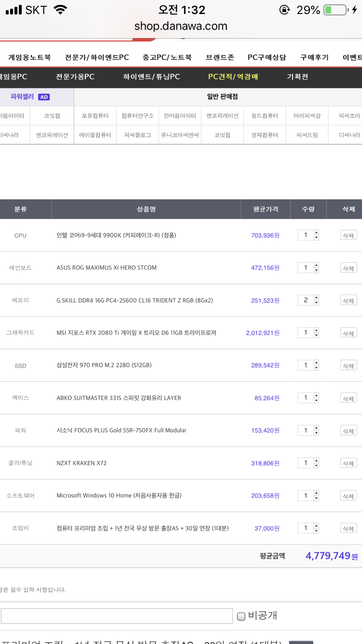Viewport: 362px width, 644px height.
Task: Delete the SSD row
Action: [x=348, y=366]
